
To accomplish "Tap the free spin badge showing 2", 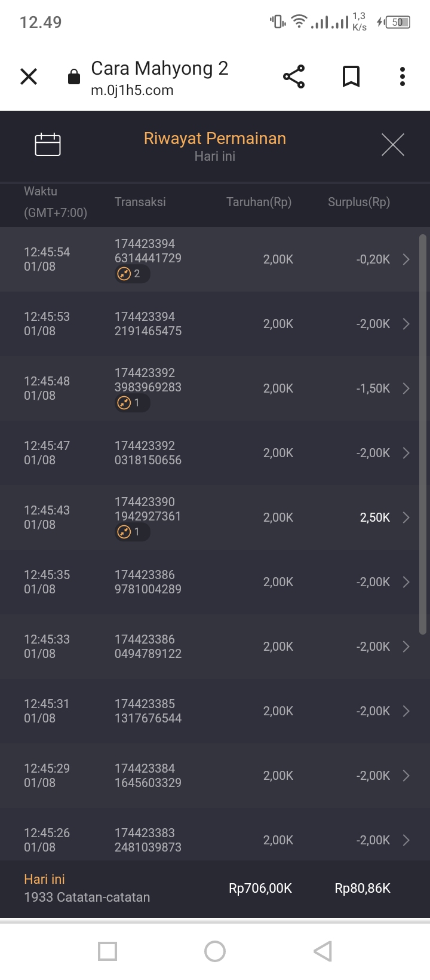I will click(x=132, y=274).
